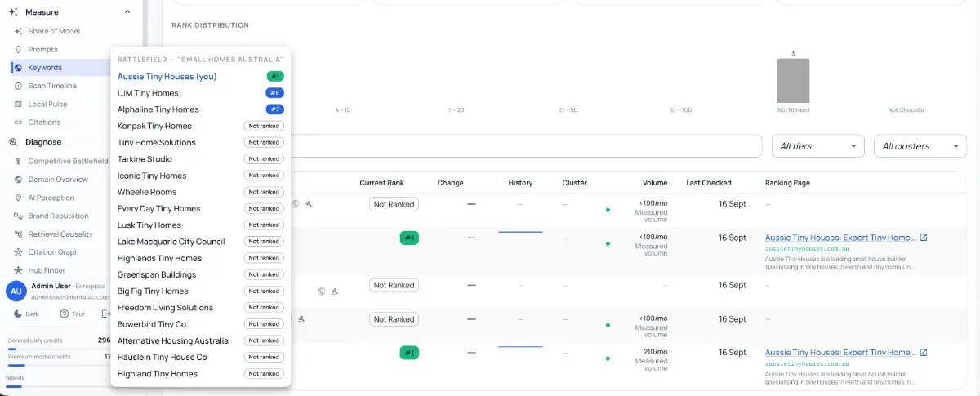Open Citation Graph page
The height and width of the screenshot is (396, 980).
point(53,252)
